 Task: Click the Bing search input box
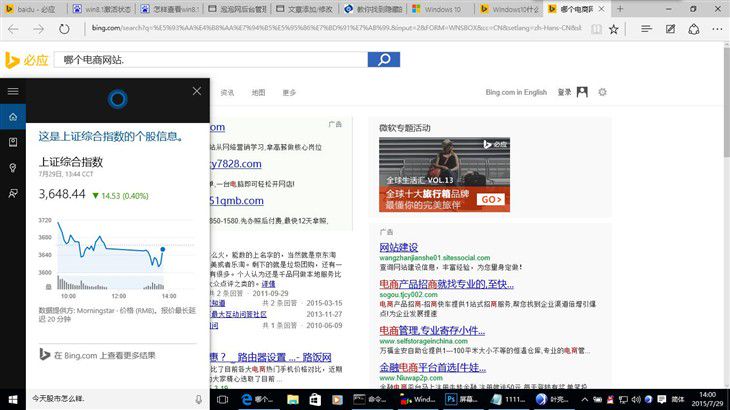point(210,60)
